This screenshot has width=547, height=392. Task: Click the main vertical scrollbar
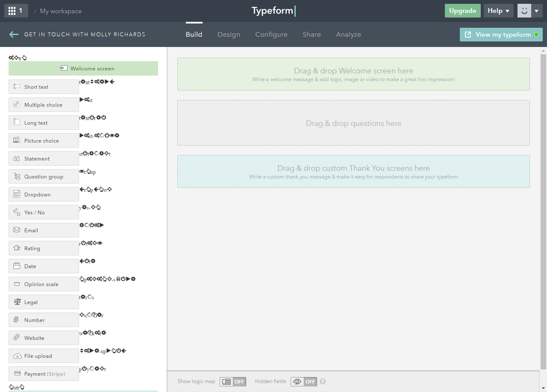[544, 211]
